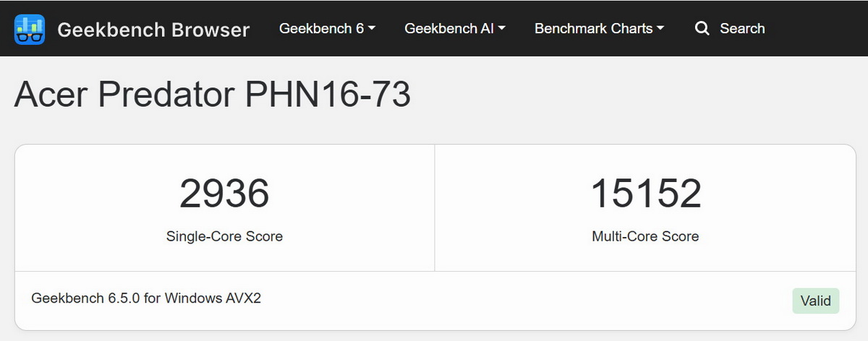Click the green Valid badge
The width and height of the screenshot is (868, 341).
(815, 301)
